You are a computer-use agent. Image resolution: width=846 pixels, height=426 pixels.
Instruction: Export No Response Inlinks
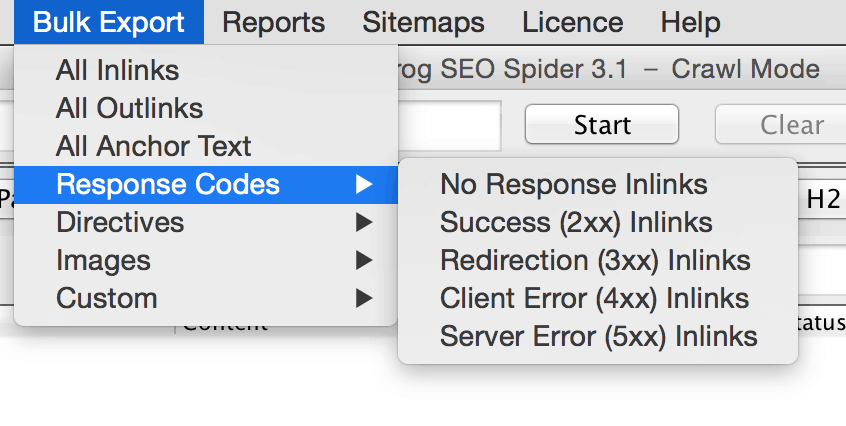click(573, 184)
